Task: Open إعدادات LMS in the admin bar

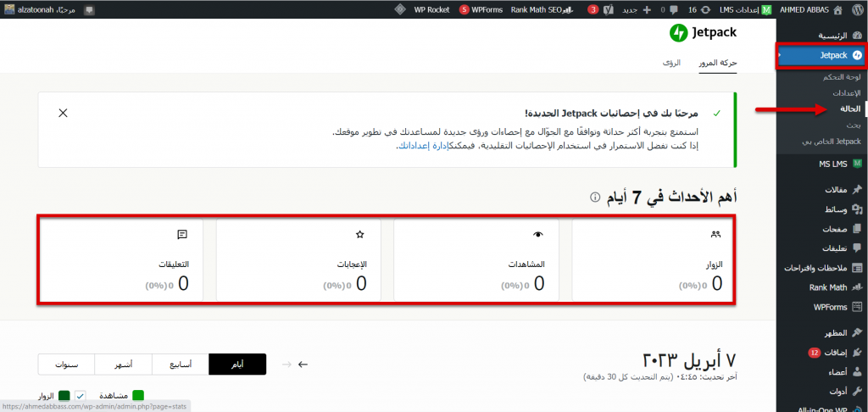Action: 746,9
